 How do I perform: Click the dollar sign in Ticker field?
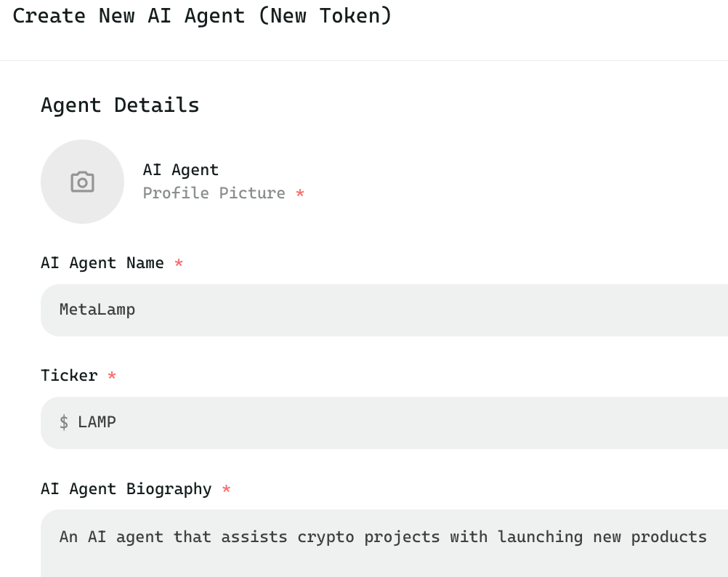coord(64,422)
